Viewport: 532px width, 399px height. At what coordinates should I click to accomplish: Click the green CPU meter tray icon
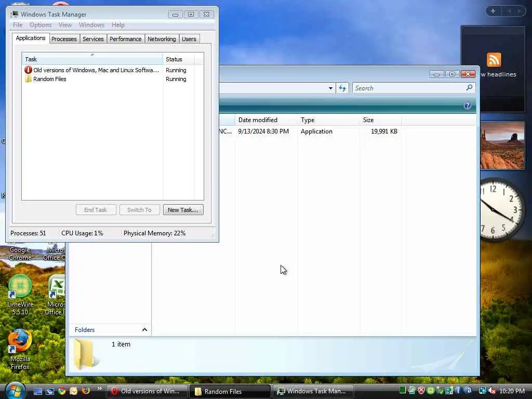(403, 391)
